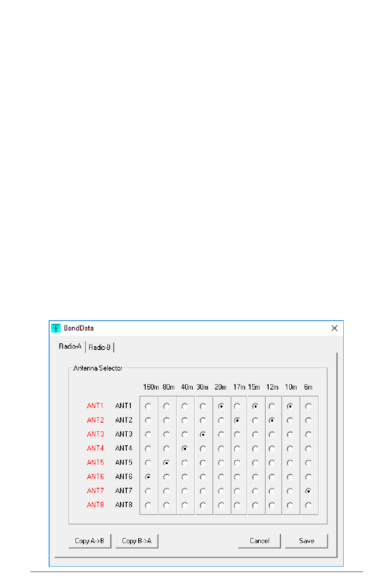Viewport: 392px width, 586px height.
Task: Set ANT3 for the 20m band
Action: coord(221,435)
